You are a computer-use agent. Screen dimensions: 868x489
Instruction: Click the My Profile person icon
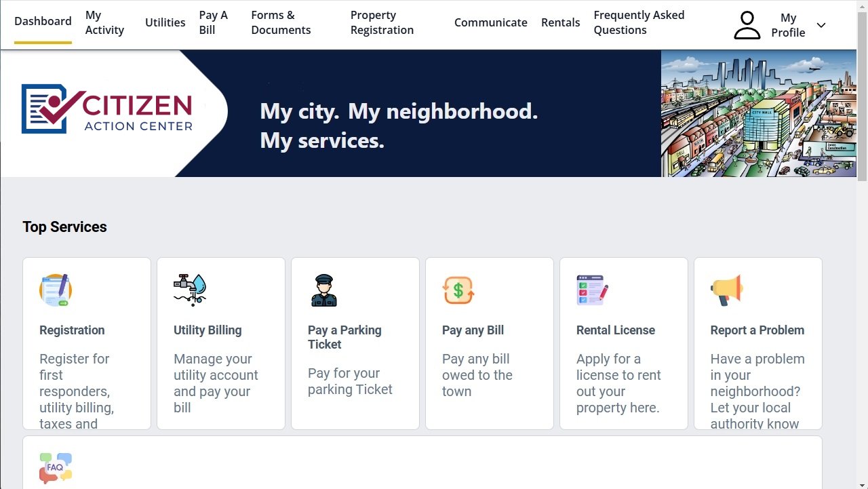pos(747,25)
